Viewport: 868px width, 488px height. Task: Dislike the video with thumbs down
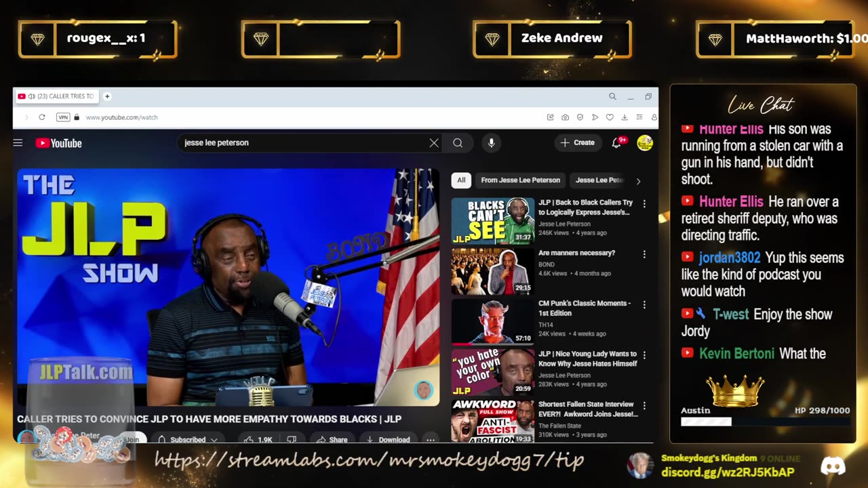click(291, 439)
